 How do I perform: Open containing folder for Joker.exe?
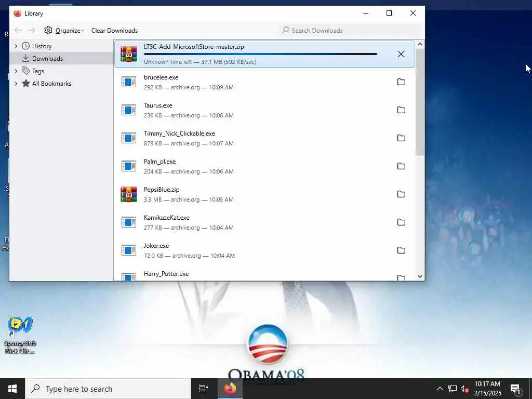click(x=401, y=250)
